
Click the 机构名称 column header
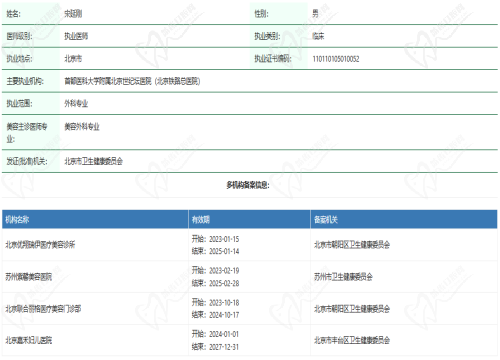[17, 219]
